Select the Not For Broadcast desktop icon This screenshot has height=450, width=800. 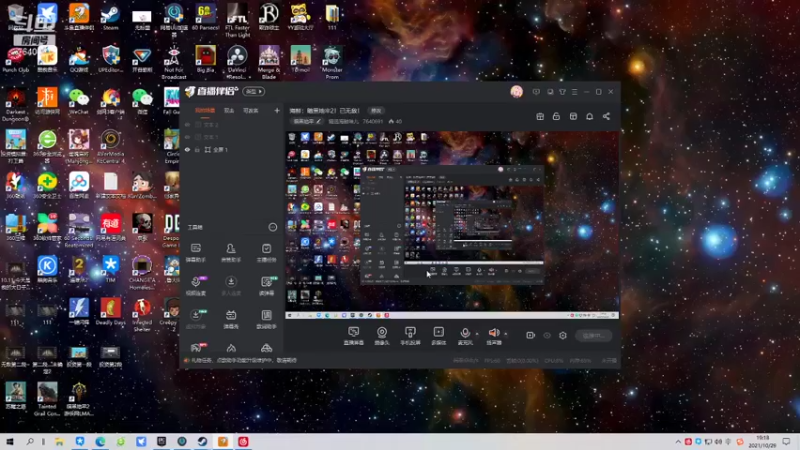(173, 62)
